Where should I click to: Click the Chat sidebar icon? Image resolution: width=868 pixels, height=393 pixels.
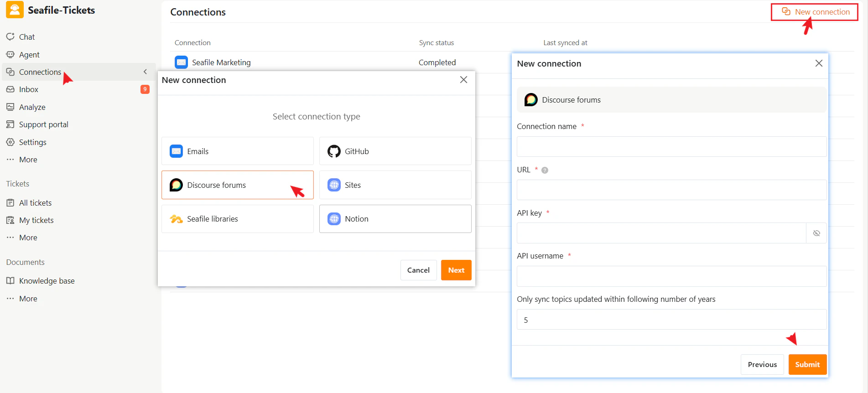click(10, 36)
